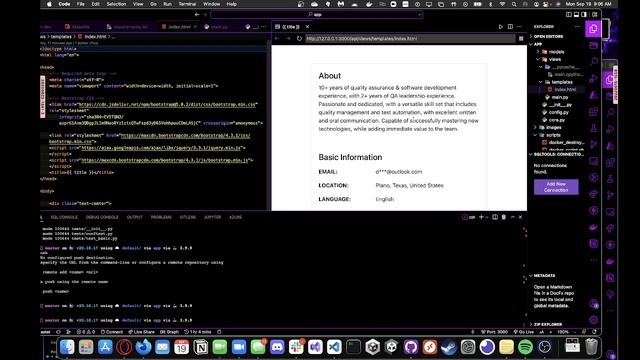640x360 pixels.
Task: Open the Trash in the dock
Action: click(591, 347)
